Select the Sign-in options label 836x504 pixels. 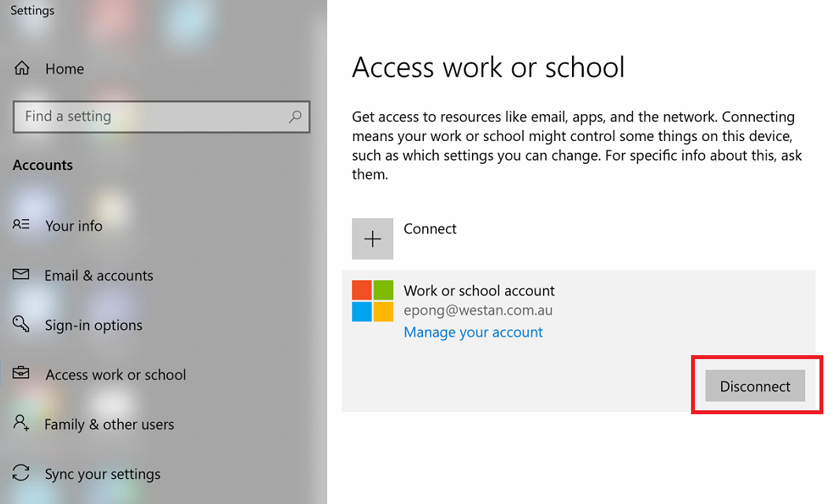click(x=94, y=325)
